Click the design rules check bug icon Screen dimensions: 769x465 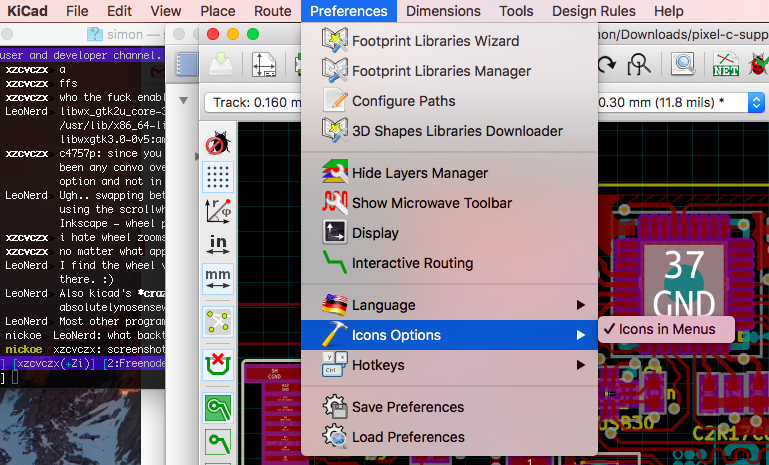[x=757, y=65]
